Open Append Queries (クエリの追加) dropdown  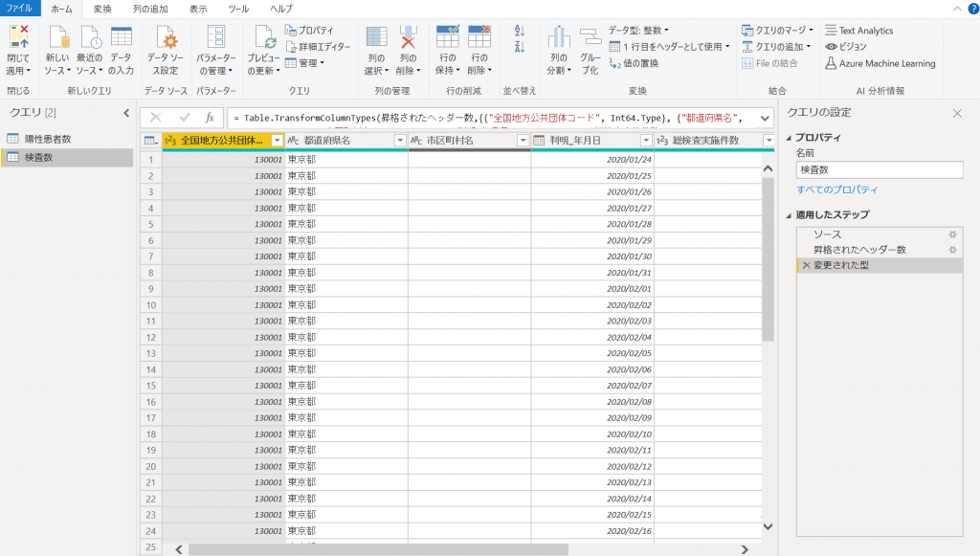[x=776, y=47]
